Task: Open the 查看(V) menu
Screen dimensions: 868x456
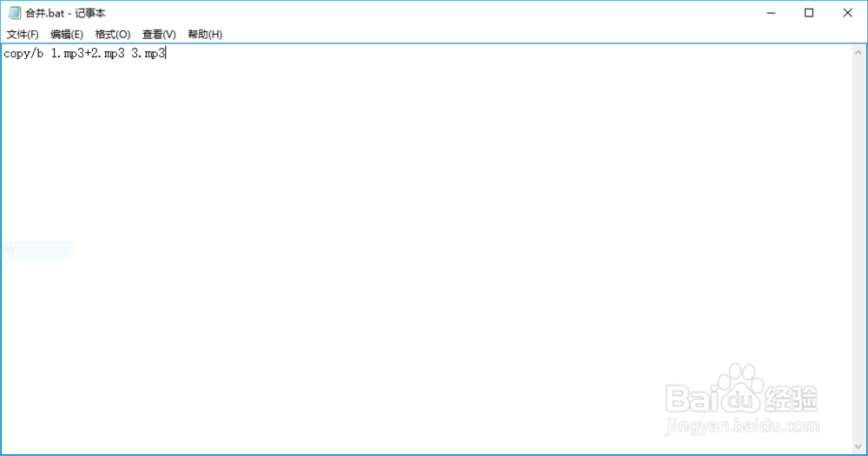Action: coord(159,35)
